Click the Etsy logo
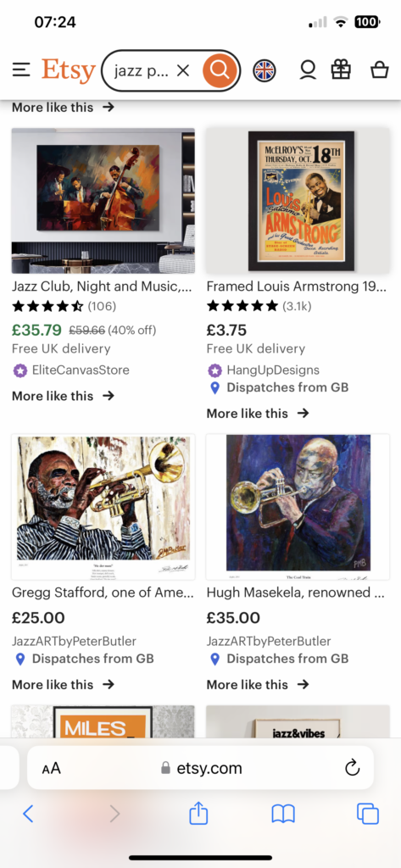Viewport: 401px width, 868px height. pyautogui.click(x=68, y=71)
